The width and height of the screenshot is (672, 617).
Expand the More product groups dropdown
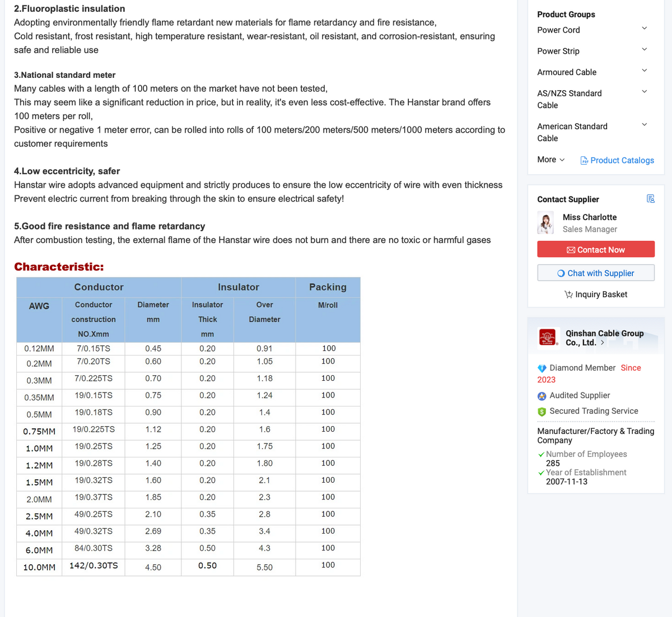coord(551,160)
